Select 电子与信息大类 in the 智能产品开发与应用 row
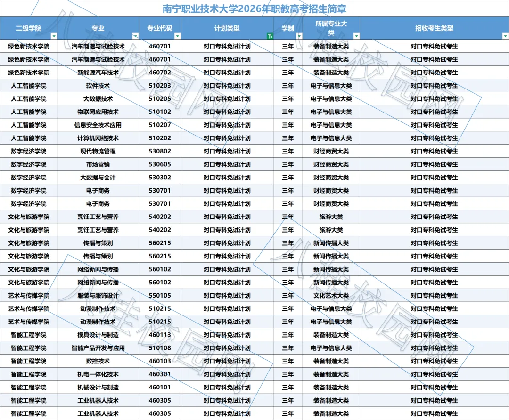This screenshot has height=420, width=509. point(331,348)
